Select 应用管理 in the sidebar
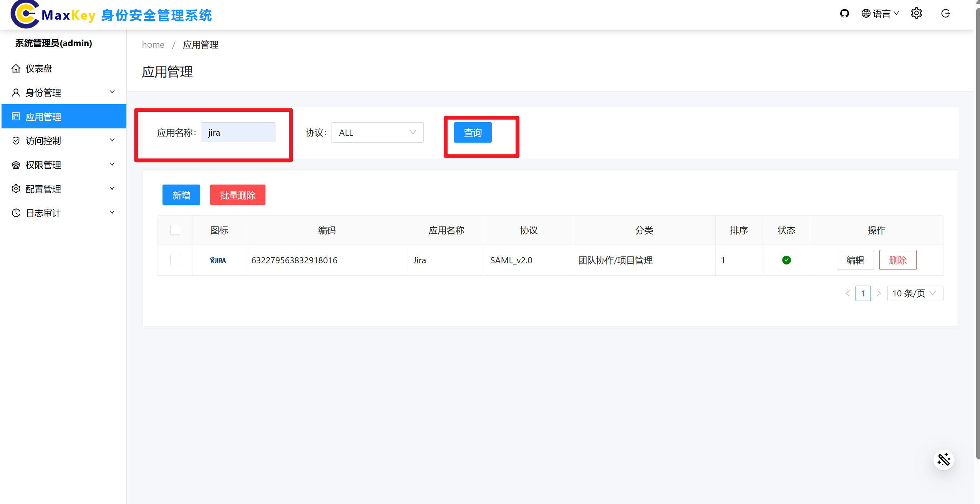 click(63, 117)
